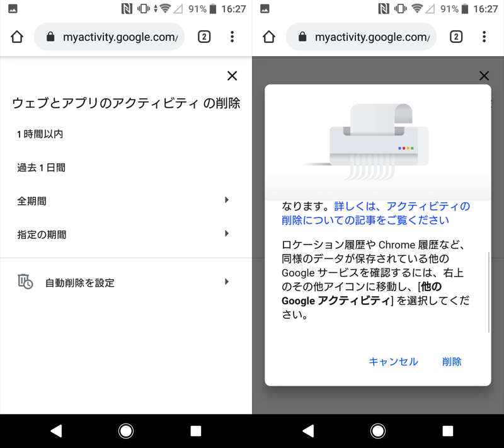Click the dialog's vertical scrollbar
Viewport: 504px width, 448px height.
click(489, 292)
